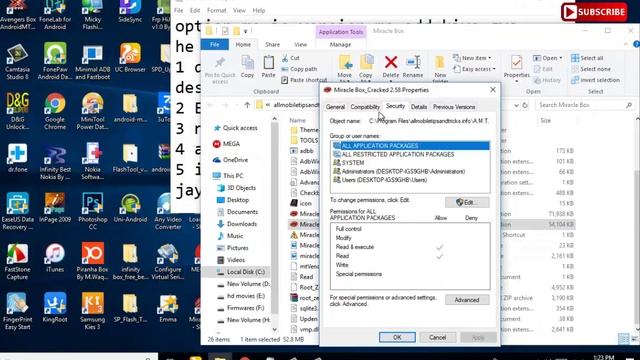Screen dimensions: 640x360
Task: Open MiniTool Power Data desktop icon
Action: click(x=93, y=111)
